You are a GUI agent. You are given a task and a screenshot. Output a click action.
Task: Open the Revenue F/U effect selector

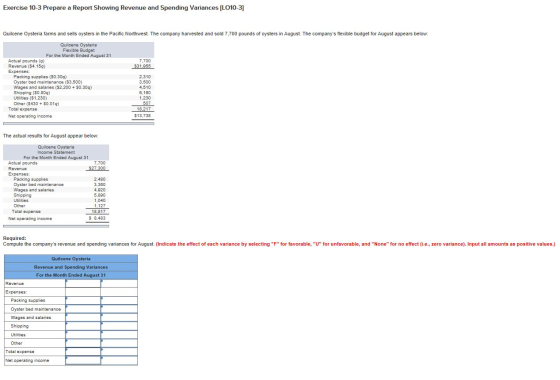pyautogui.click(x=119, y=284)
